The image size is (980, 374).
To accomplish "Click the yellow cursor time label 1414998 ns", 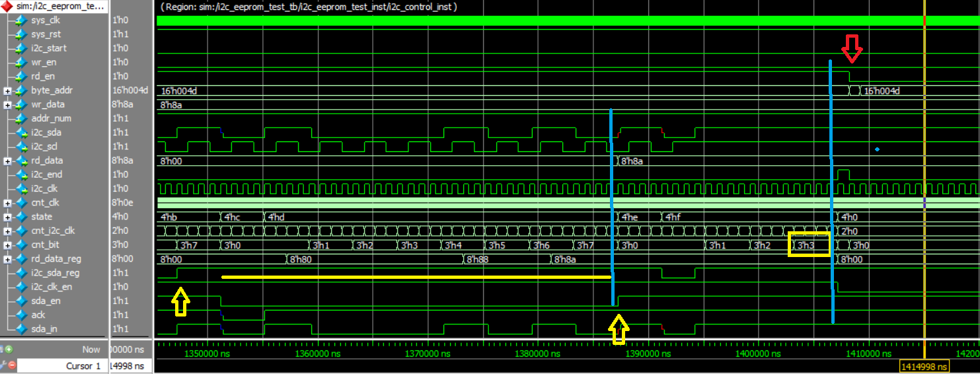I will pyautogui.click(x=924, y=367).
